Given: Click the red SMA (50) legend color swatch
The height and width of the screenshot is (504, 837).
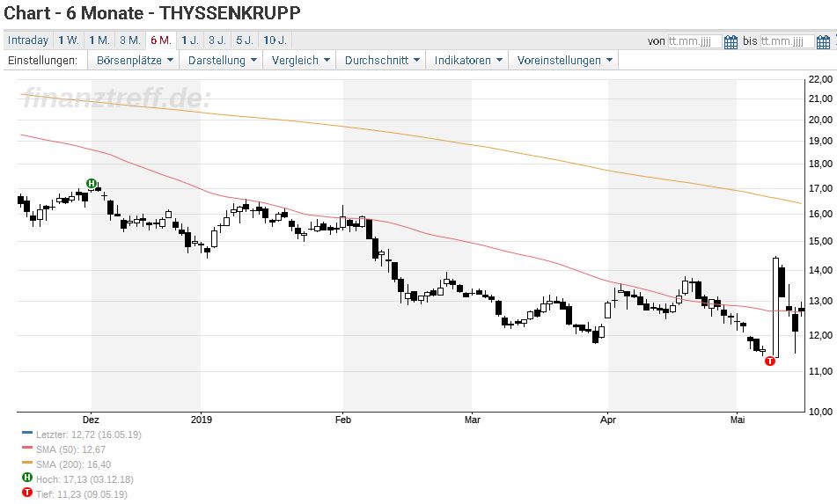Looking at the screenshot, I should click(27, 448).
